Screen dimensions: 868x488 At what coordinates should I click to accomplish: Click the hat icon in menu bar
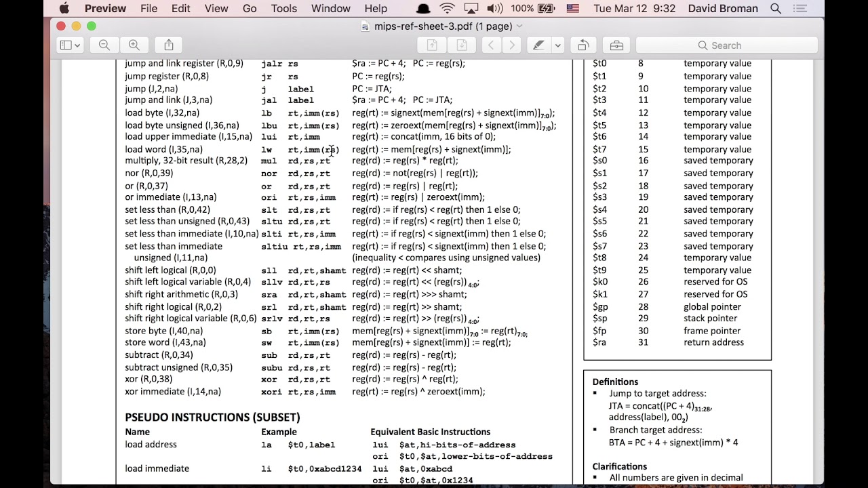point(423,9)
